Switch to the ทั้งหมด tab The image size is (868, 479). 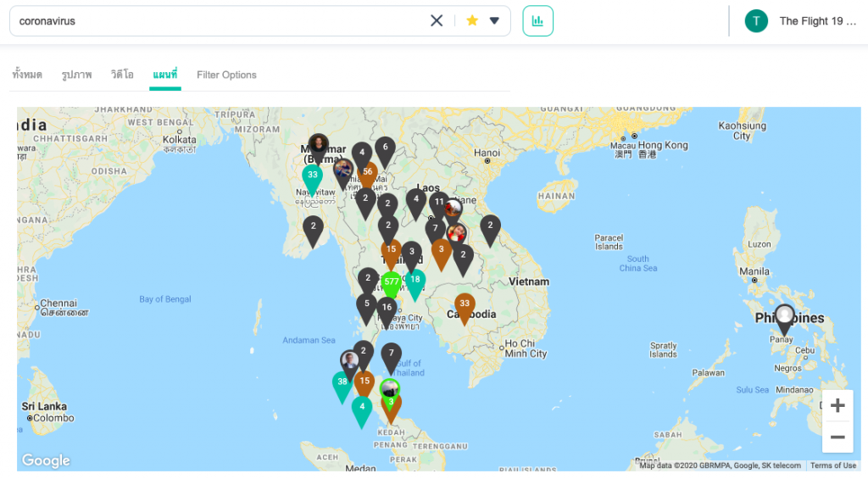27,75
